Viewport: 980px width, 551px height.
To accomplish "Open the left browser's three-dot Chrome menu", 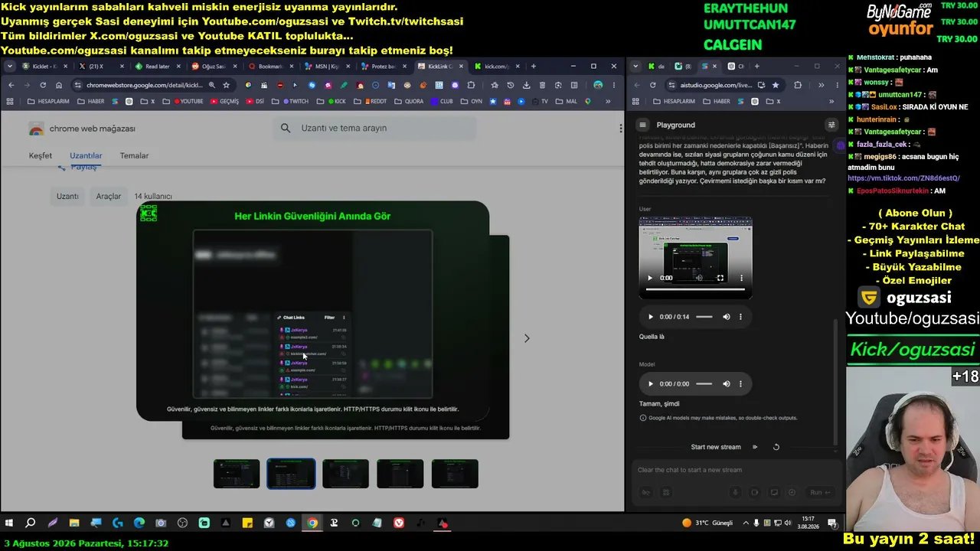I will pyautogui.click(x=614, y=85).
